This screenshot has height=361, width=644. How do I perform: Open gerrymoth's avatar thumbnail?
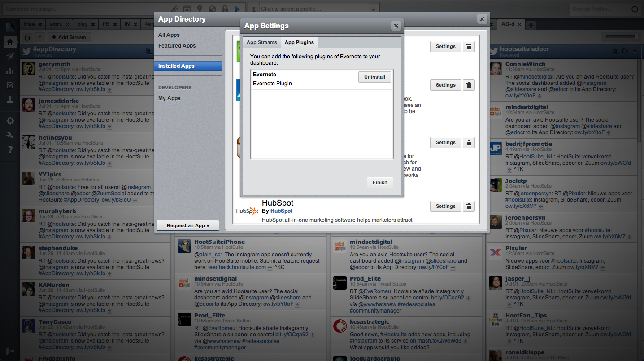pyautogui.click(x=29, y=68)
